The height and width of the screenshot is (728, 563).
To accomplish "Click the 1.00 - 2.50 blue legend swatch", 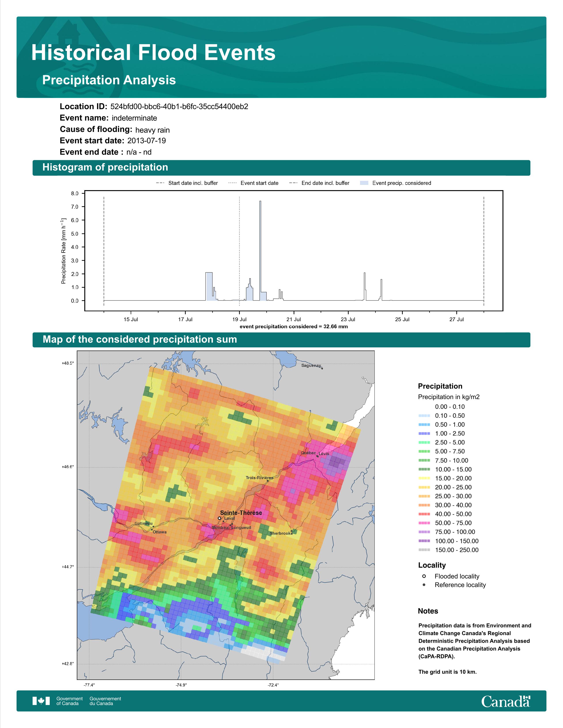I will pos(424,433).
